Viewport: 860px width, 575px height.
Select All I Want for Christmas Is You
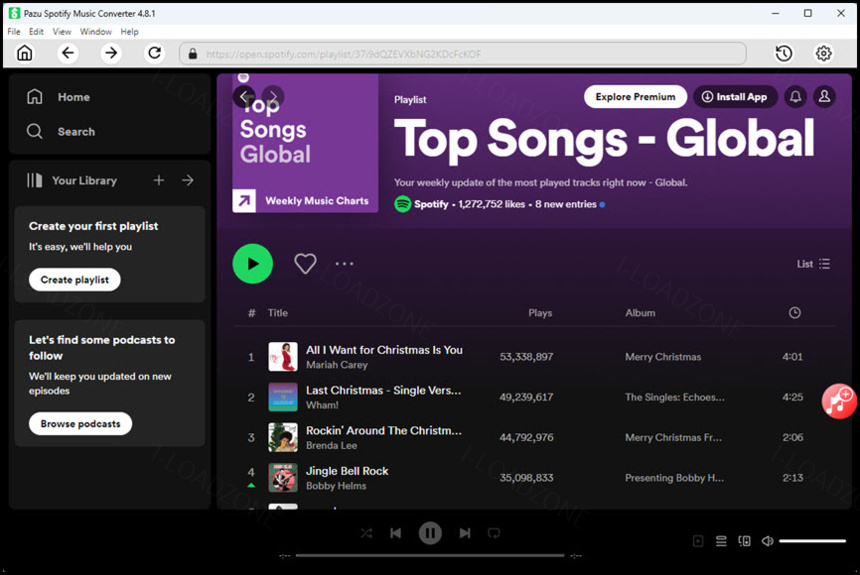tap(384, 350)
